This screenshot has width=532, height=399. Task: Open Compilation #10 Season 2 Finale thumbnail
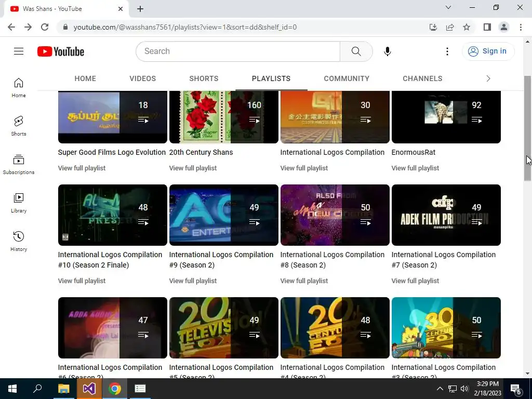[x=113, y=215]
